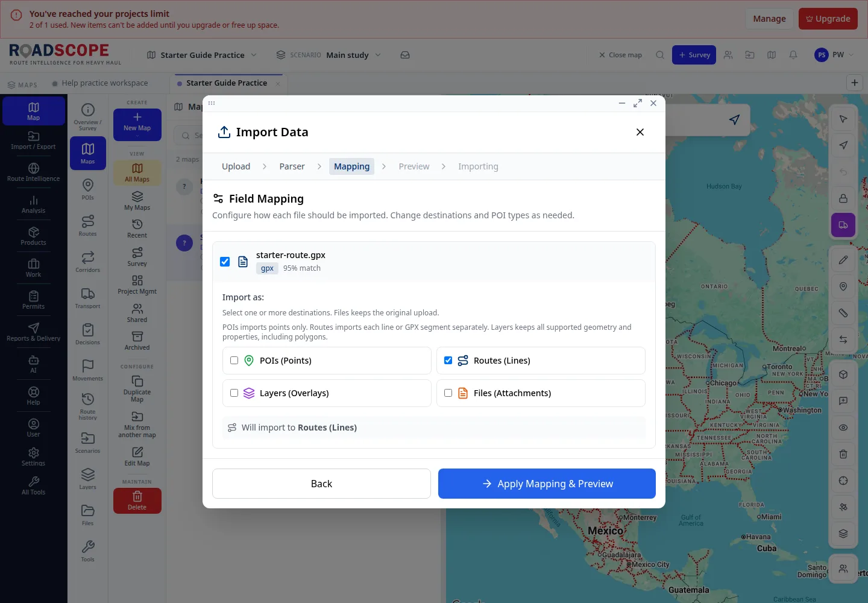
Task: Click the notifications bell icon
Action: tap(793, 55)
